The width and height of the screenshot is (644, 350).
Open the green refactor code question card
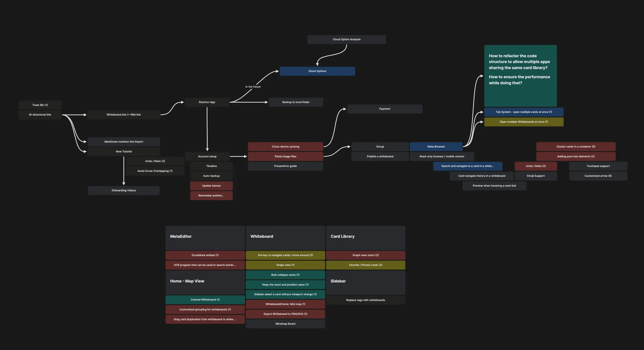point(520,75)
